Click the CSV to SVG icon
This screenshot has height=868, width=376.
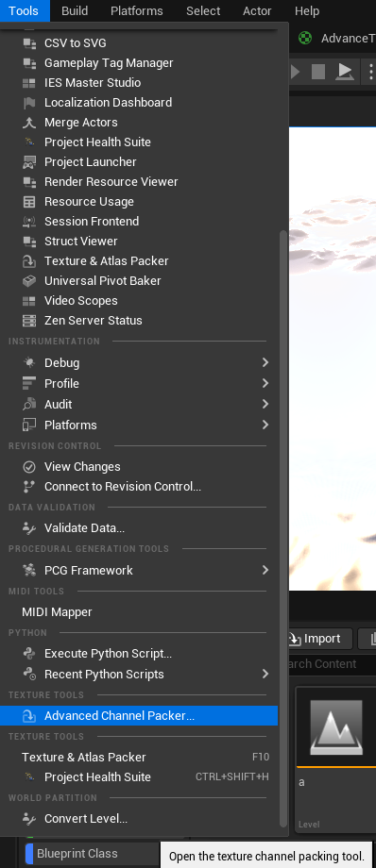(x=29, y=43)
